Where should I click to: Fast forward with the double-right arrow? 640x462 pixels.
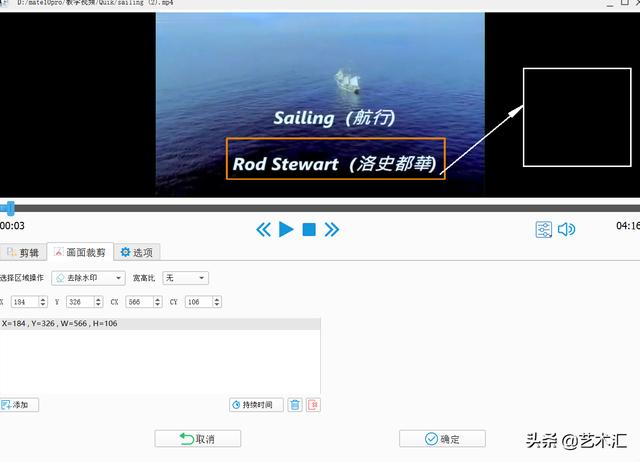(331, 230)
